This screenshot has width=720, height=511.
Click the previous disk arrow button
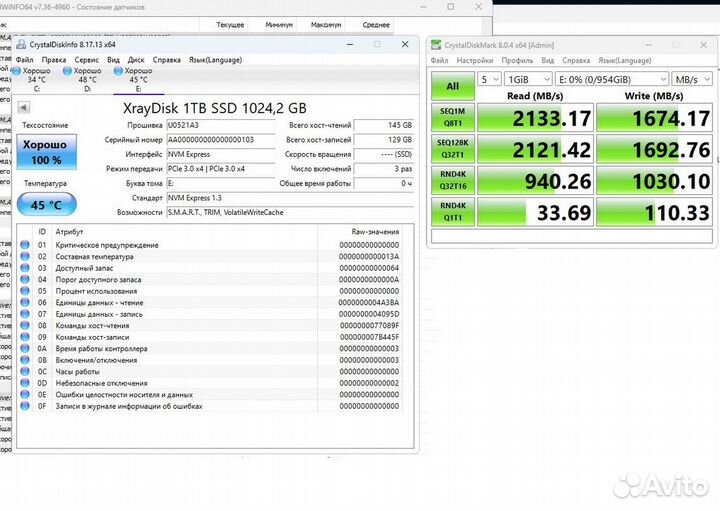coord(24,107)
